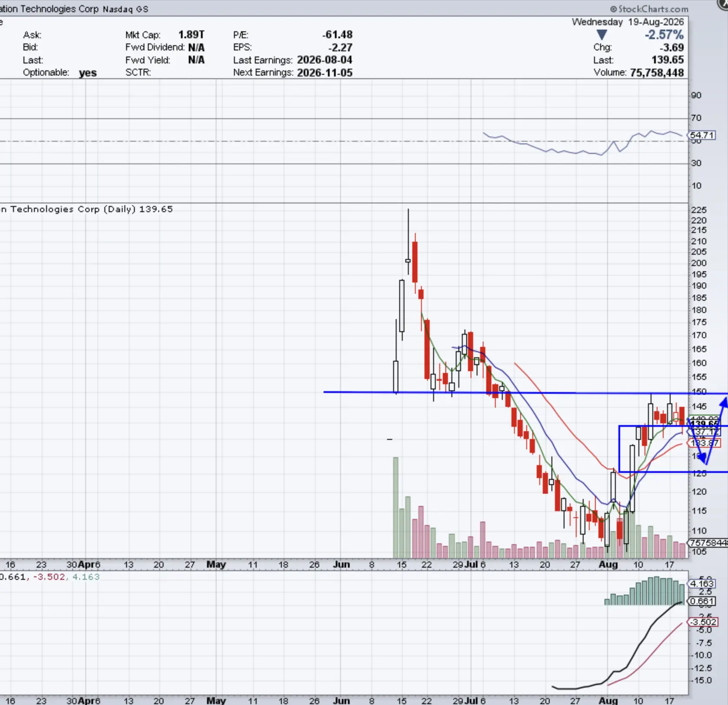The width and height of the screenshot is (728, 705).
Task: Click the MACD line value tag 0.661
Action: pos(701,602)
